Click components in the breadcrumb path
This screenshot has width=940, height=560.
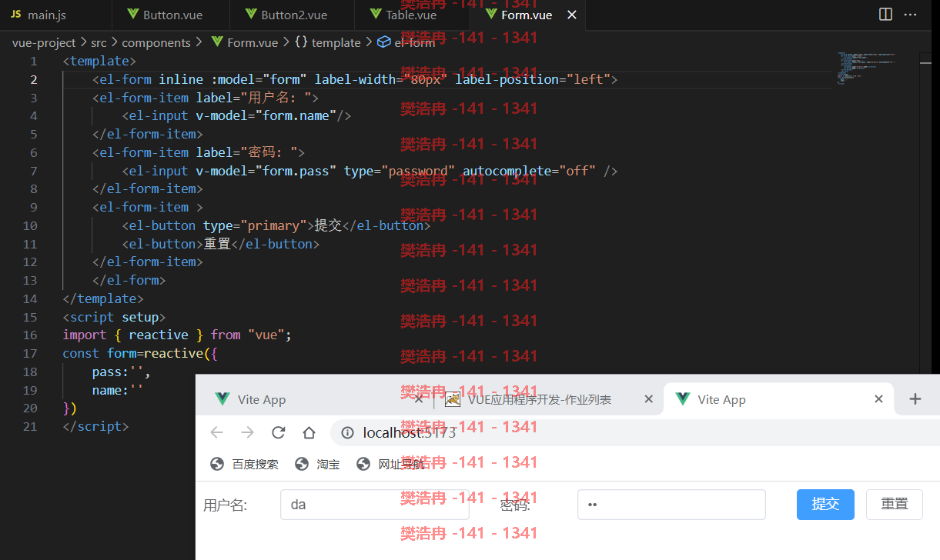[x=156, y=42]
